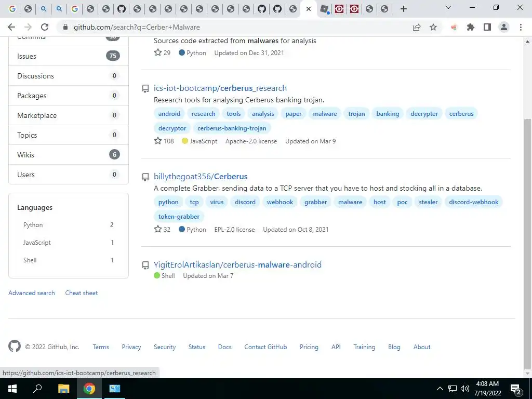This screenshot has height=399, width=532.
Task: Filter results by JavaScript language
Action: coord(69,243)
